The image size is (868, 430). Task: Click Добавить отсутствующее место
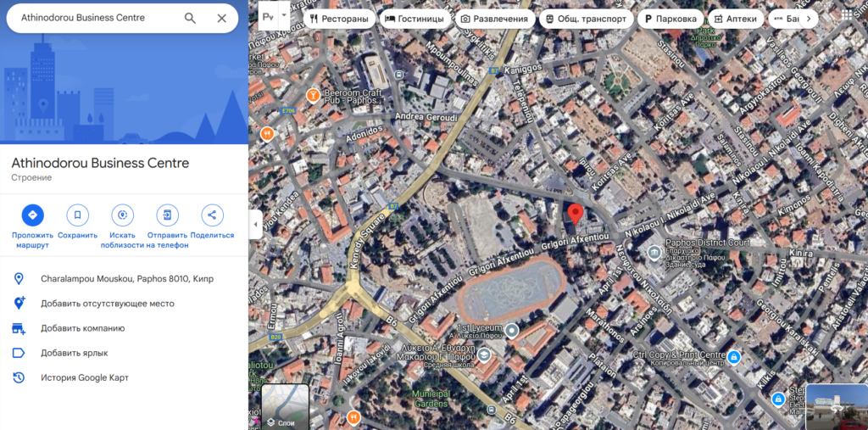click(107, 303)
